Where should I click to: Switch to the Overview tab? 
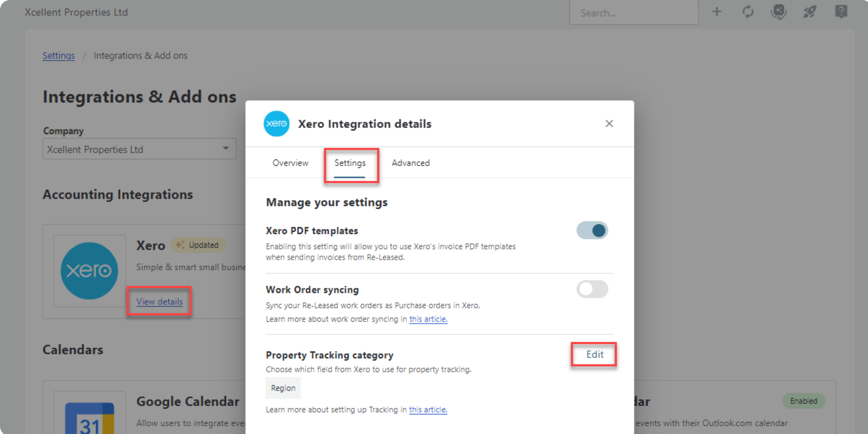pyautogui.click(x=290, y=163)
